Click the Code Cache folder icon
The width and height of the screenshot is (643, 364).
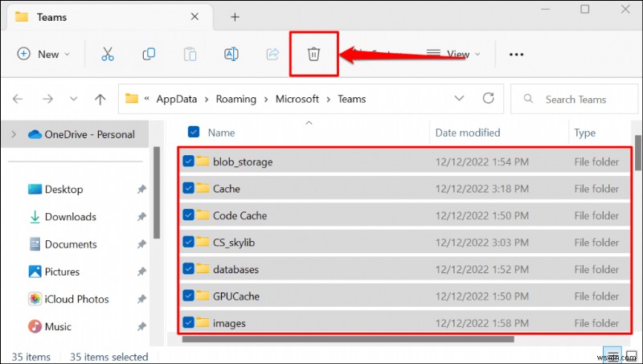[x=203, y=215]
